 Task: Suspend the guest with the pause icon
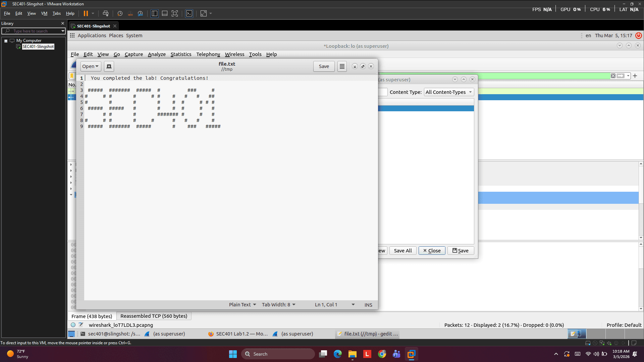point(86,13)
